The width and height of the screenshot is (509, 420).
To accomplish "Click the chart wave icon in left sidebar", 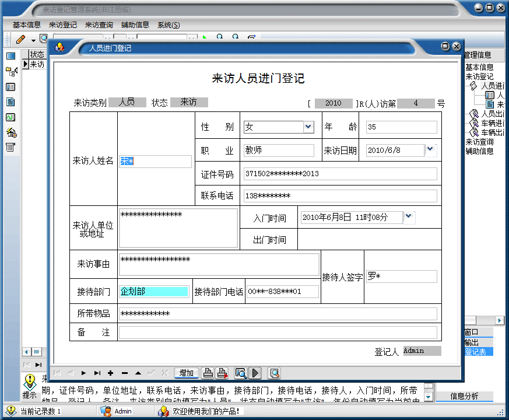I will tap(10, 117).
